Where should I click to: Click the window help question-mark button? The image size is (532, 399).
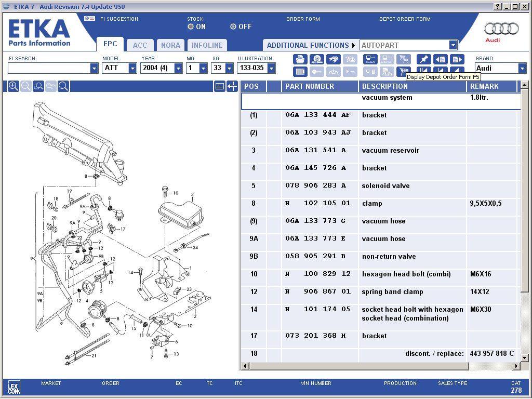[497, 6]
